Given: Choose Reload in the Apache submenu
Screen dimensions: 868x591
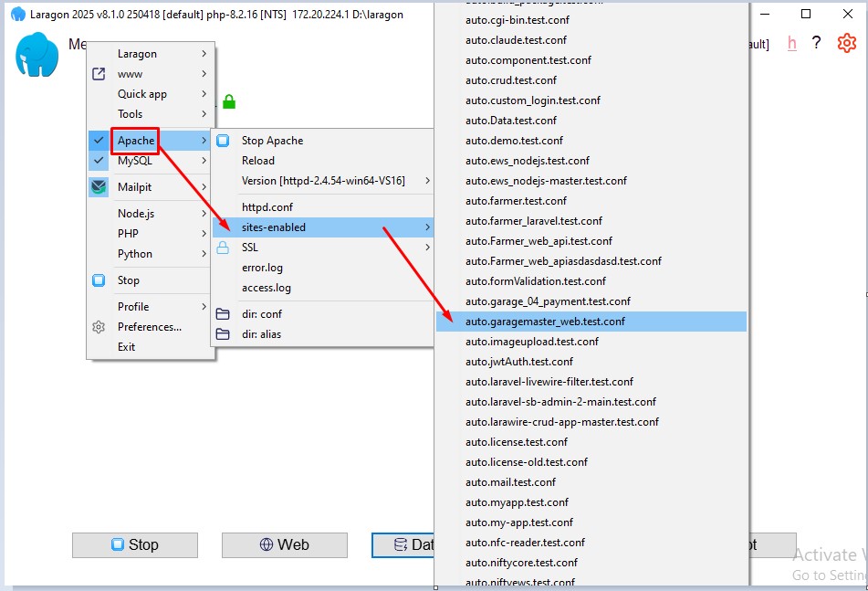Looking at the screenshot, I should (x=323, y=161).
